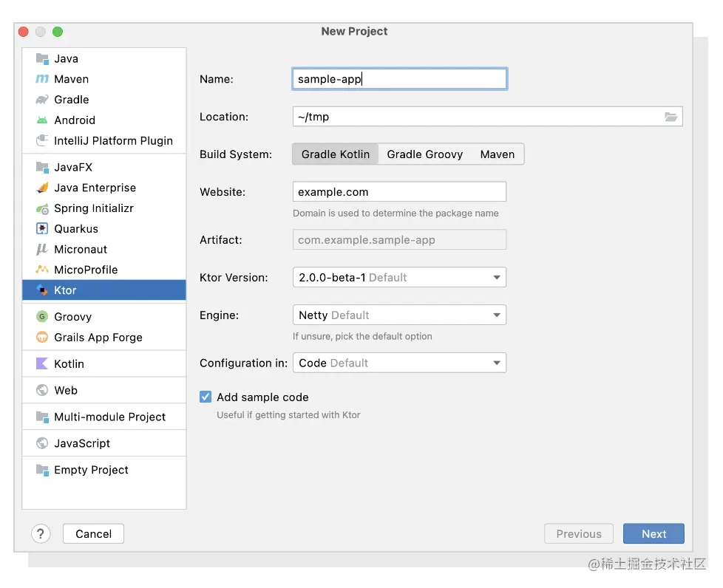
Task: Click the Cancel button
Action: click(x=93, y=534)
